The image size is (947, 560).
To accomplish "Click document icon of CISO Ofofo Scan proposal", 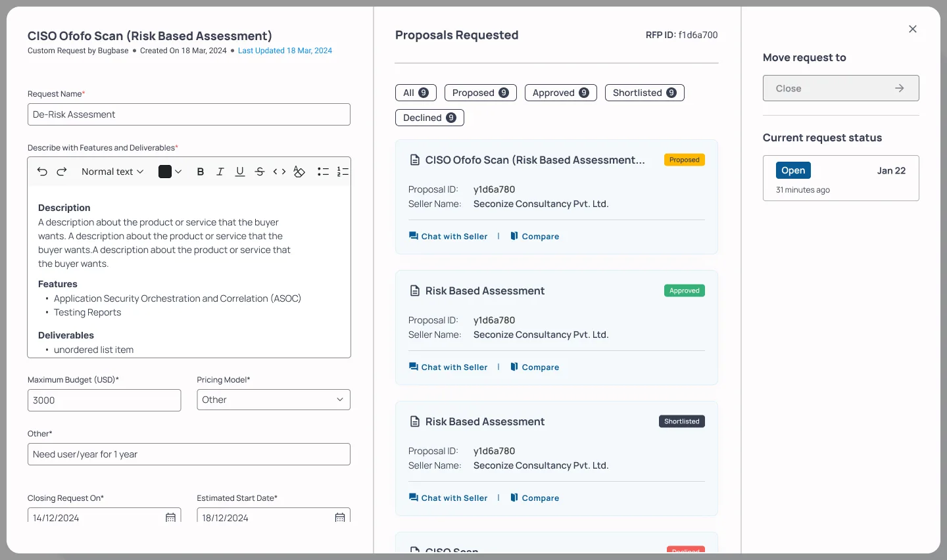I will 415,160.
